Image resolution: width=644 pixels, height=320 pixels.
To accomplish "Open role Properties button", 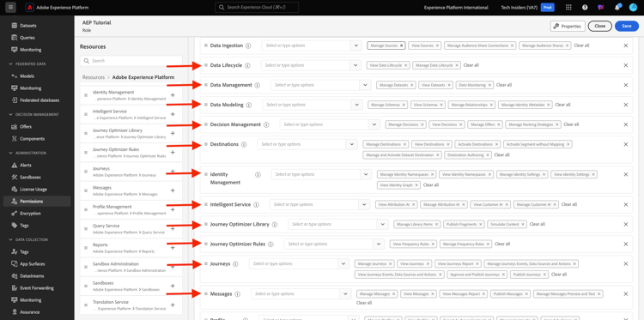I will point(568,26).
